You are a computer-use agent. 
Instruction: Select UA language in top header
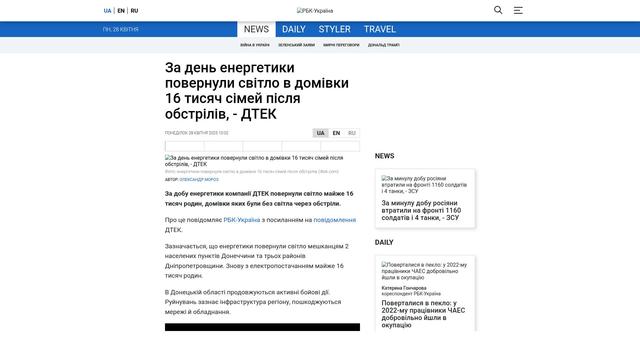[107, 11]
